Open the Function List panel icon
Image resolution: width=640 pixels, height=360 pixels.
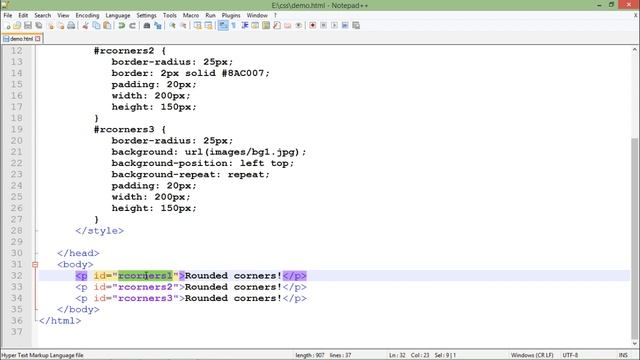pyautogui.click(x=277, y=26)
